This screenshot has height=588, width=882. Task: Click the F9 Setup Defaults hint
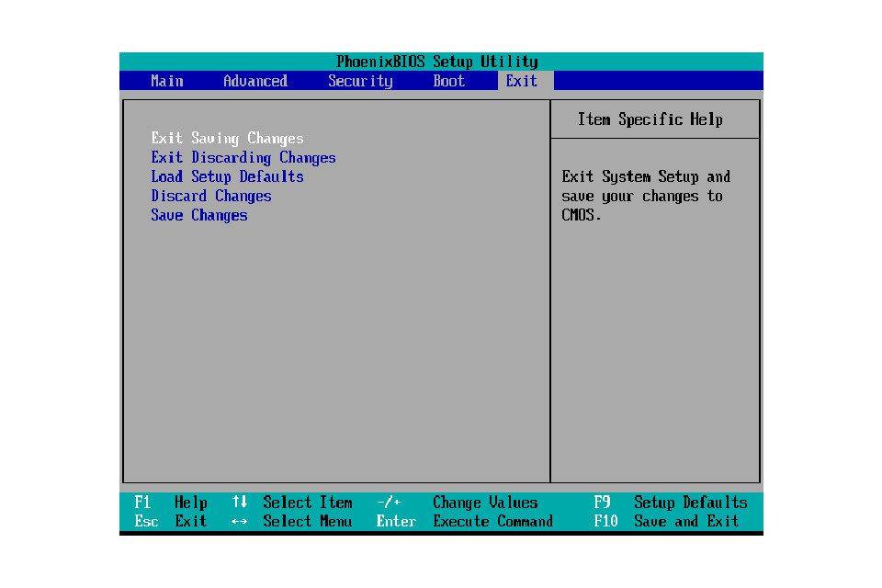pyautogui.click(x=671, y=502)
